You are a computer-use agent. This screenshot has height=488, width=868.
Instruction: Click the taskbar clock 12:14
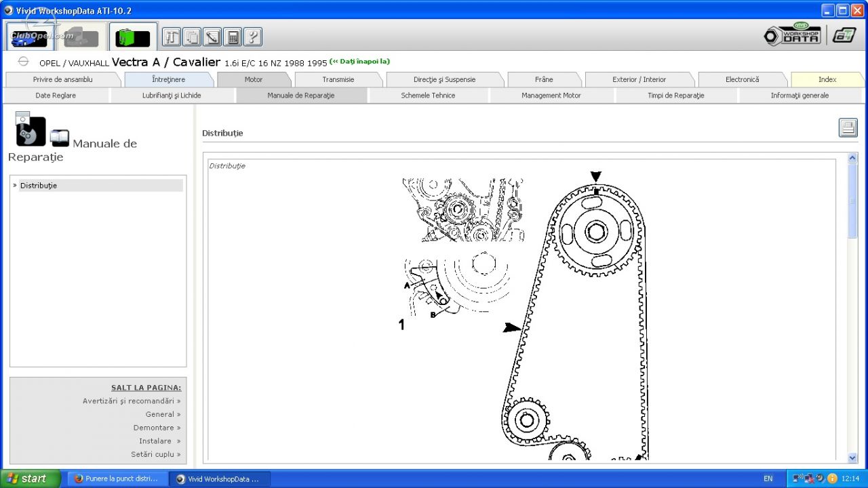(850, 479)
